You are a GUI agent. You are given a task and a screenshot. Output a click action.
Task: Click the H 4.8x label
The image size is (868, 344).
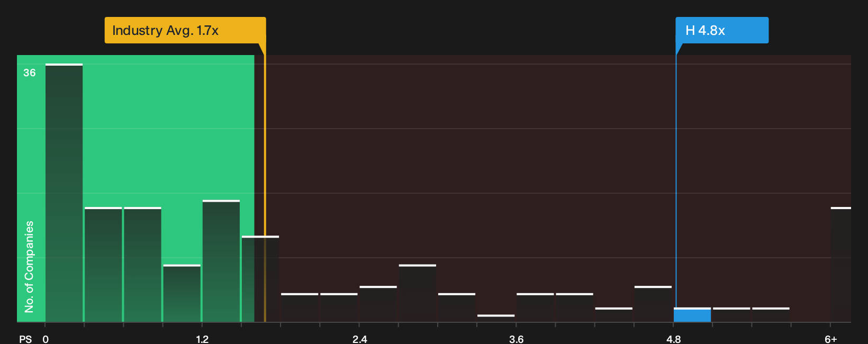722,30
